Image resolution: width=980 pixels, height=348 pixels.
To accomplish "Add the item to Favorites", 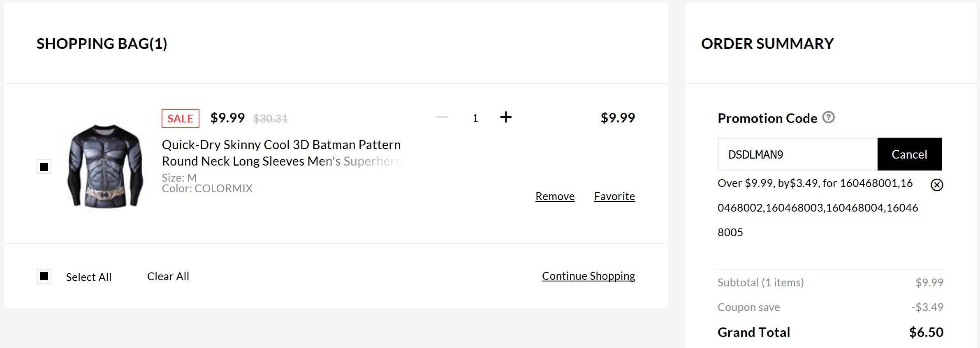I will point(614,196).
